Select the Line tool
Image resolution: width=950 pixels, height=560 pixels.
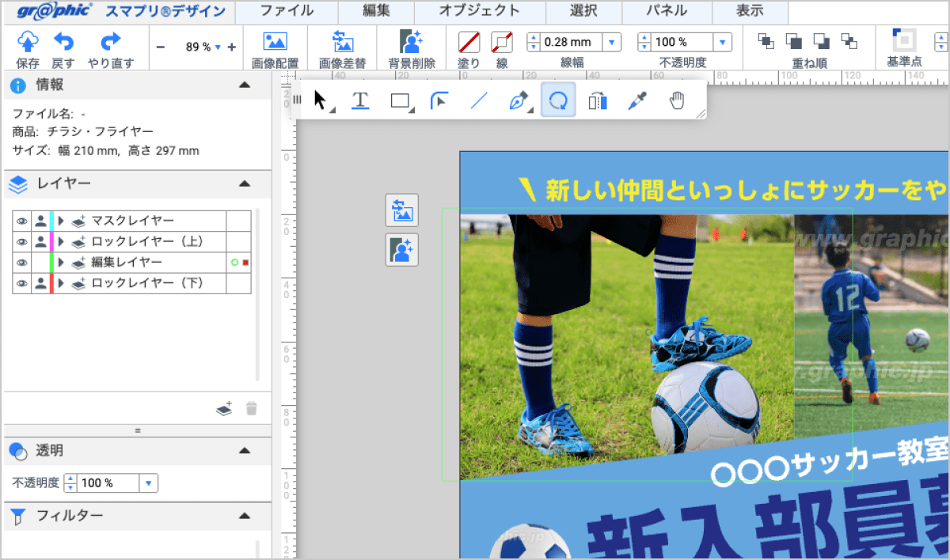(x=479, y=100)
